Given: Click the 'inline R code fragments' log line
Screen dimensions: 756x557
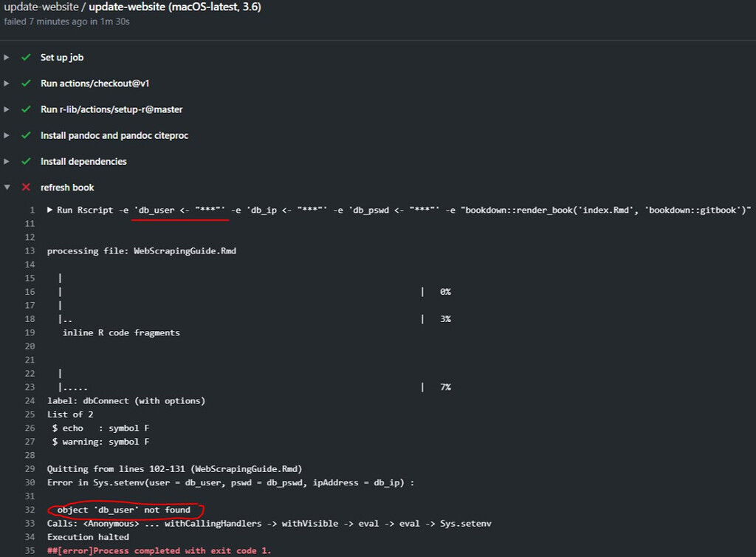Looking at the screenshot, I should pyautogui.click(x=121, y=332).
